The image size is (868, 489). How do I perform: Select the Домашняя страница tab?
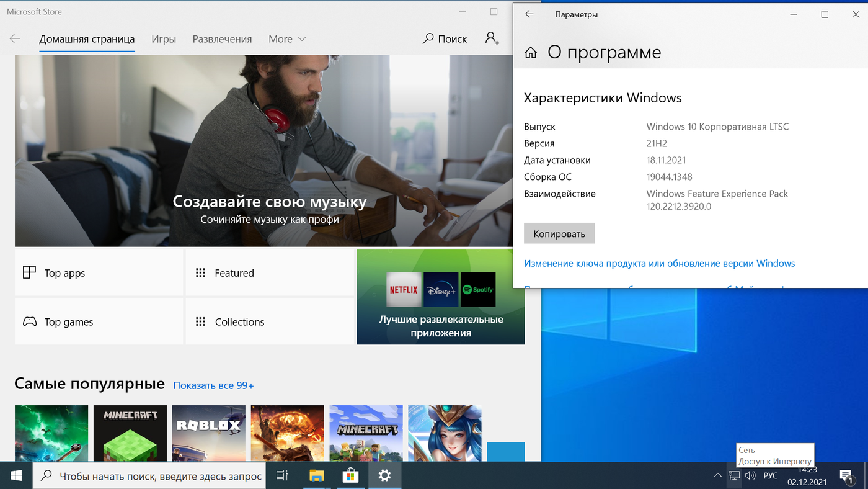tap(87, 38)
